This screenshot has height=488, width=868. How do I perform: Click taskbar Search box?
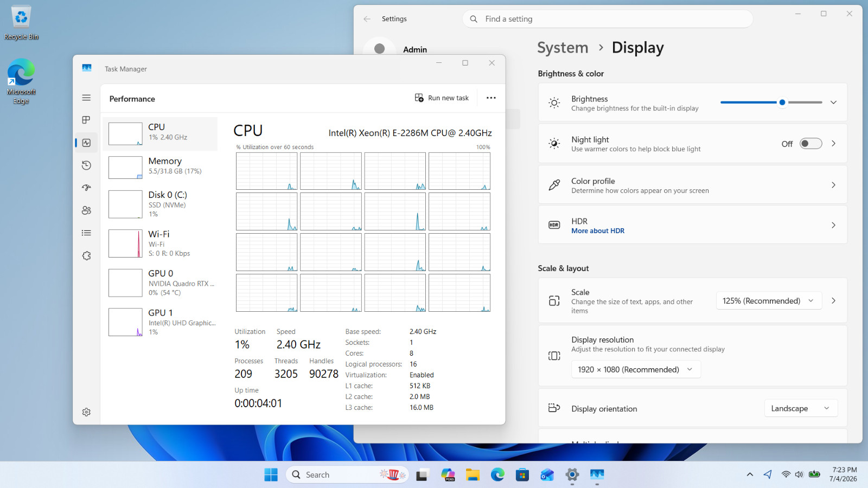[347, 475]
